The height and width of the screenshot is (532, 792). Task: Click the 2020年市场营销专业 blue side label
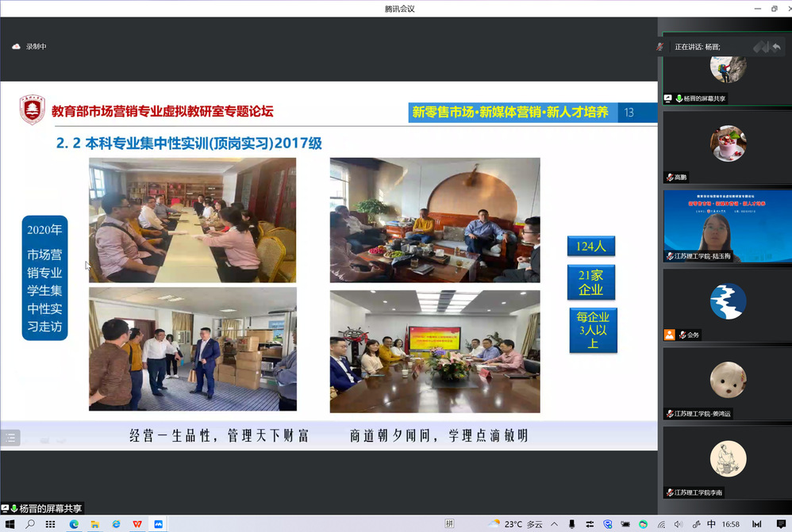(x=44, y=278)
